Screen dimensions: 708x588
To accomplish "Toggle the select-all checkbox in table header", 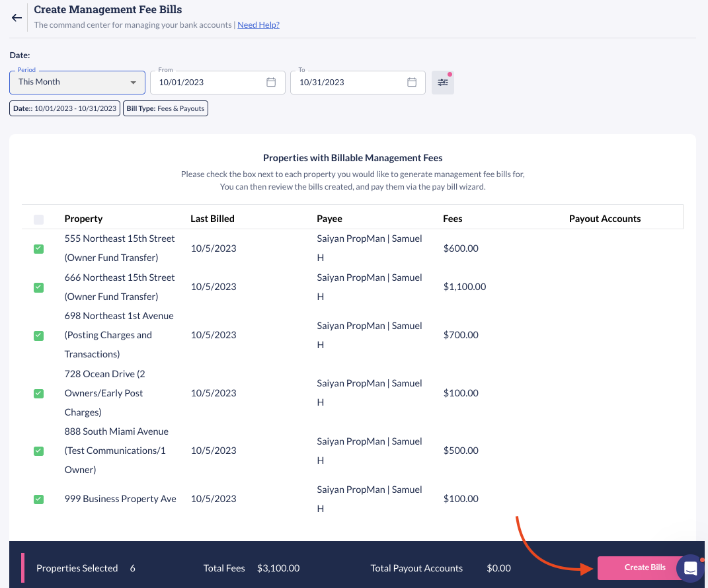I will [39, 219].
